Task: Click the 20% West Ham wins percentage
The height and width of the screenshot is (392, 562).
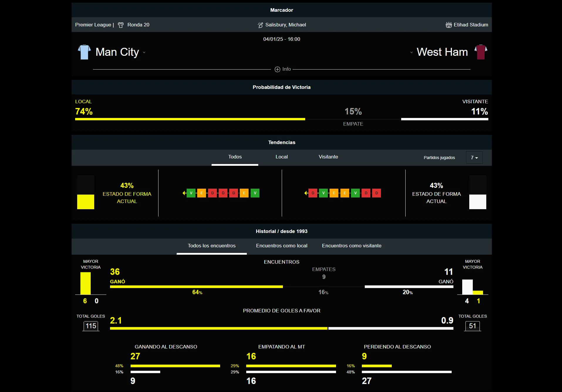Action: pos(408,292)
